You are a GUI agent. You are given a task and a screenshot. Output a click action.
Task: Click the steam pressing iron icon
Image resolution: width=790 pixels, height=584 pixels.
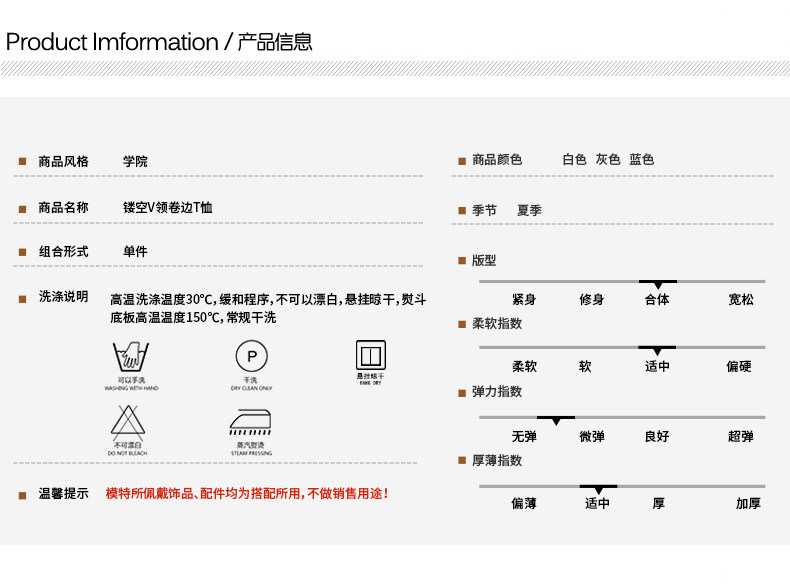[251, 422]
